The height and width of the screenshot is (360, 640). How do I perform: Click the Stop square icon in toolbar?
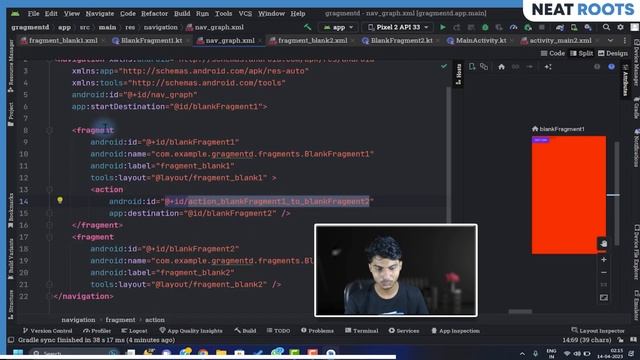tap(542, 27)
